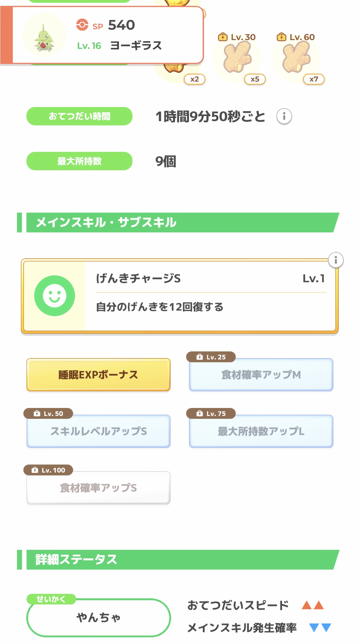Image resolution: width=359 pixels, height=644 pixels.
Task: Tap the メインスキル・サブスキル section header
Action: pyautogui.click(x=178, y=222)
